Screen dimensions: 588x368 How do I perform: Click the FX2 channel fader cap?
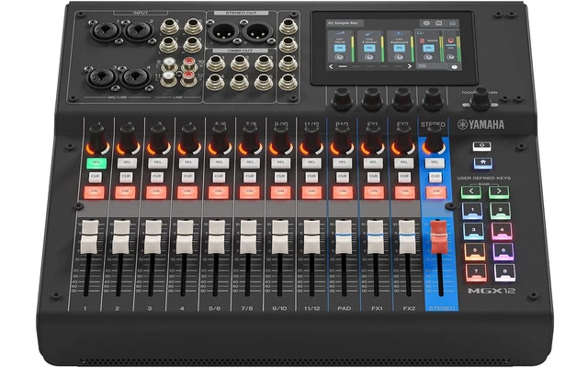point(407,237)
